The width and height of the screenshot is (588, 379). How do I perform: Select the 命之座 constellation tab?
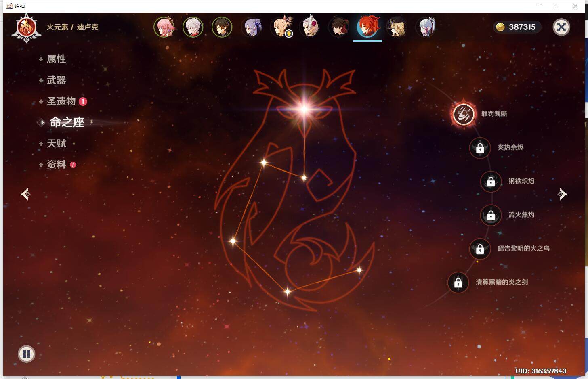pyautogui.click(x=67, y=122)
